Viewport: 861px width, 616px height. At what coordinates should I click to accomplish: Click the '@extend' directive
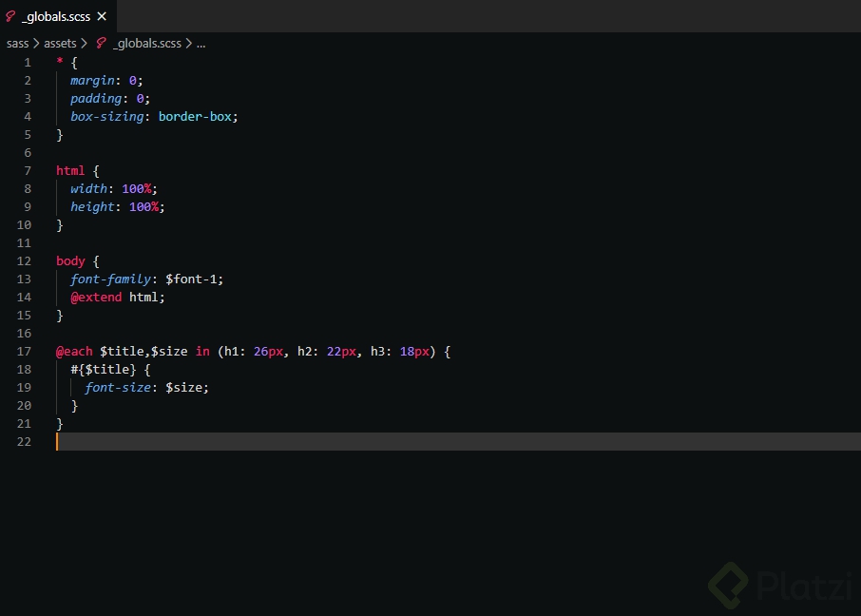pyautogui.click(x=96, y=298)
